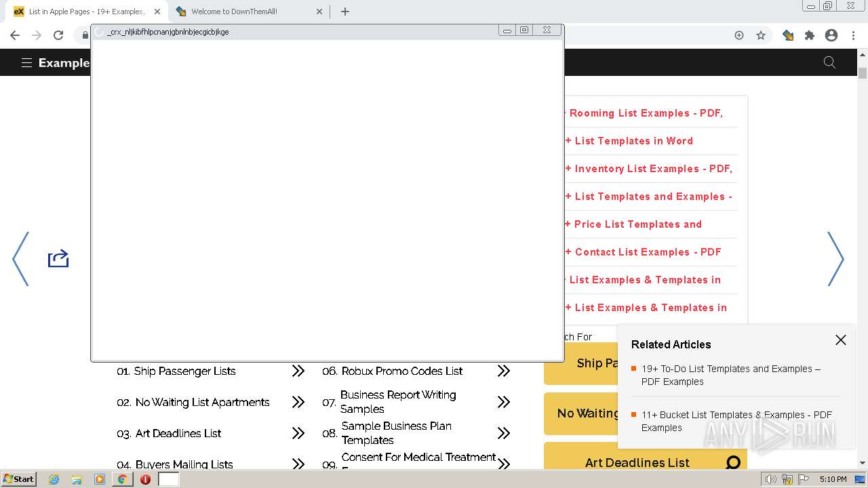Open the Chrome profile avatar icon
This screenshot has width=868, height=488.
[x=831, y=35]
